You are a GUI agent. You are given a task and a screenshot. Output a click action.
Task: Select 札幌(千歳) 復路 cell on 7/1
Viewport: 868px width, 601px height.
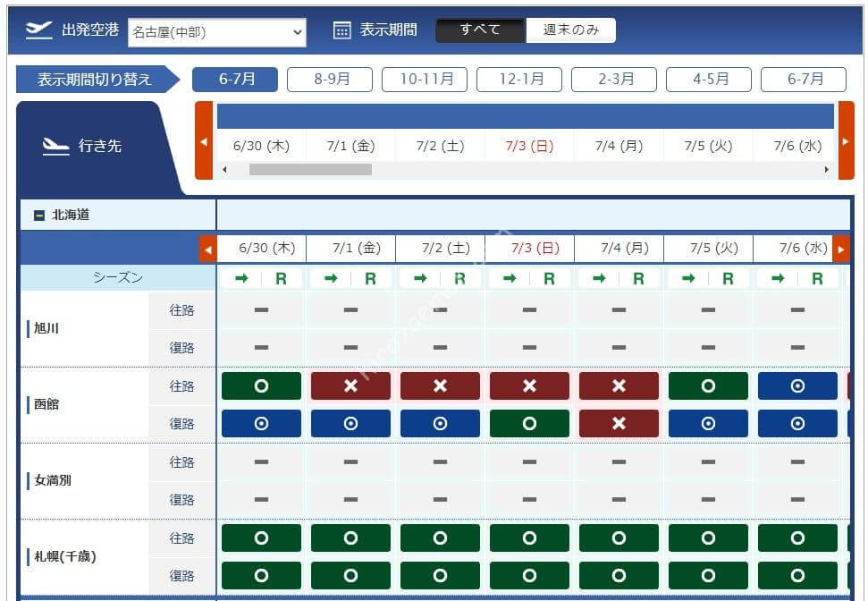point(351,576)
